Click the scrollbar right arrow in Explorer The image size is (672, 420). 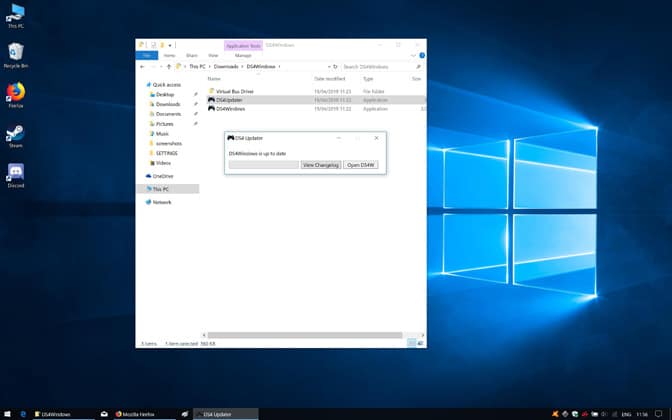tap(423, 335)
